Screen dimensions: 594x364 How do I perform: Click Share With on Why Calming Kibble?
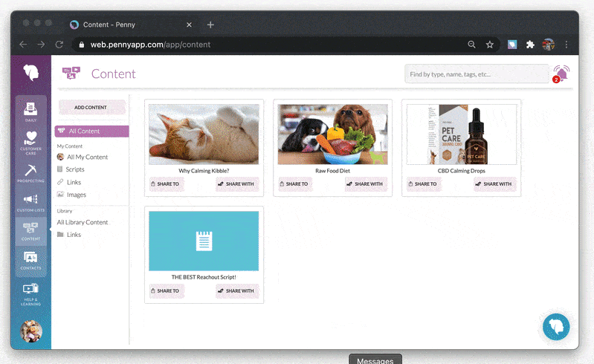(237, 184)
